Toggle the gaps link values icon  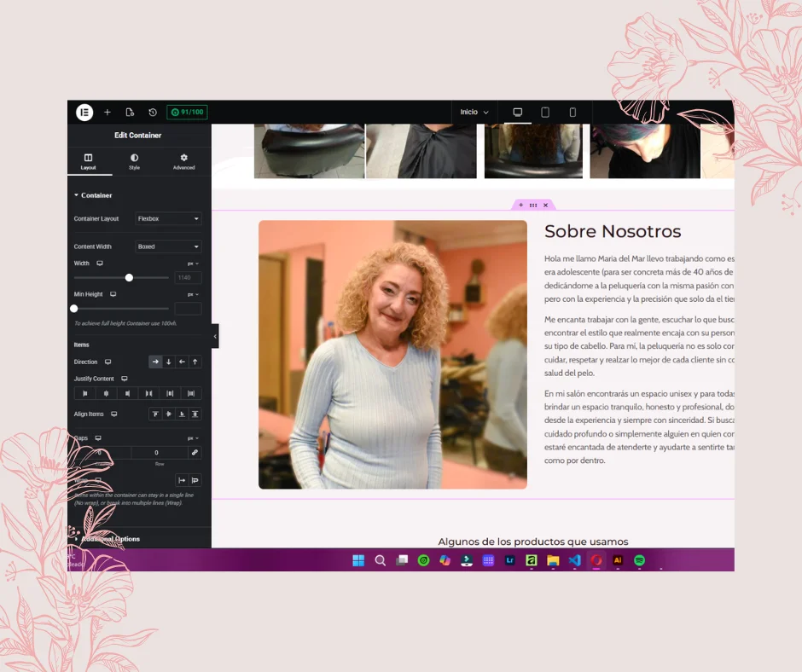tap(195, 453)
